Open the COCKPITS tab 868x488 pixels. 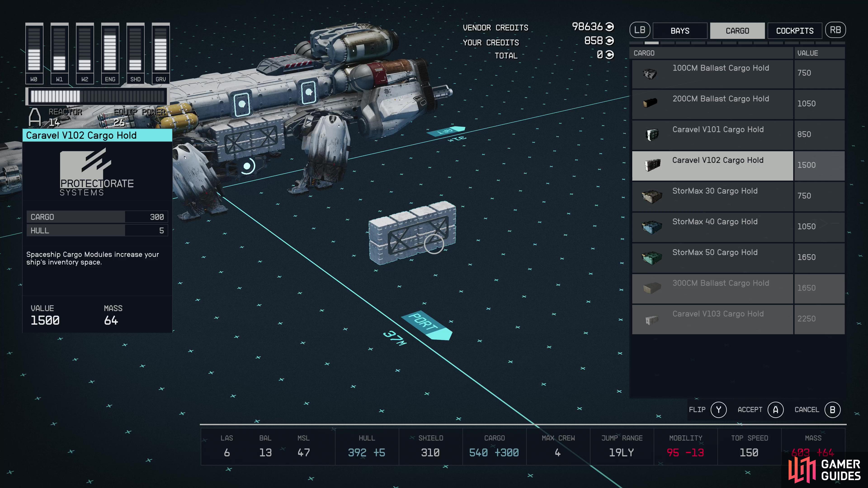[x=795, y=31]
